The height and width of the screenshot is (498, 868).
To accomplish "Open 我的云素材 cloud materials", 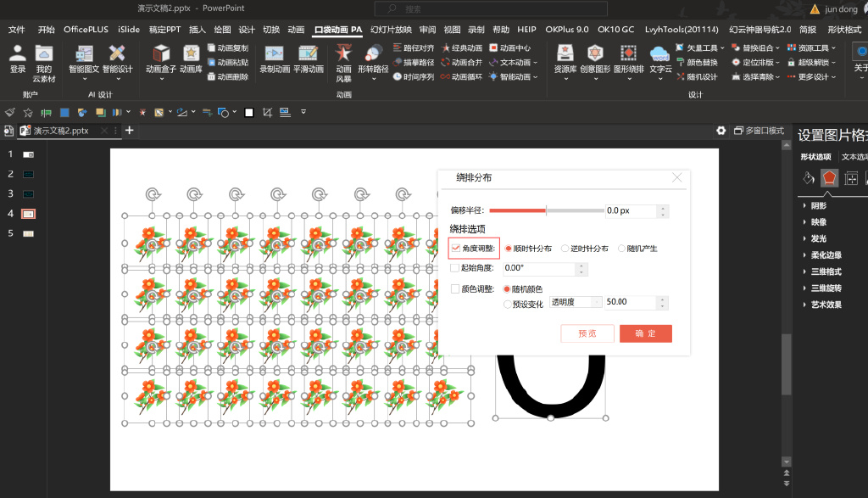I will tap(44, 63).
